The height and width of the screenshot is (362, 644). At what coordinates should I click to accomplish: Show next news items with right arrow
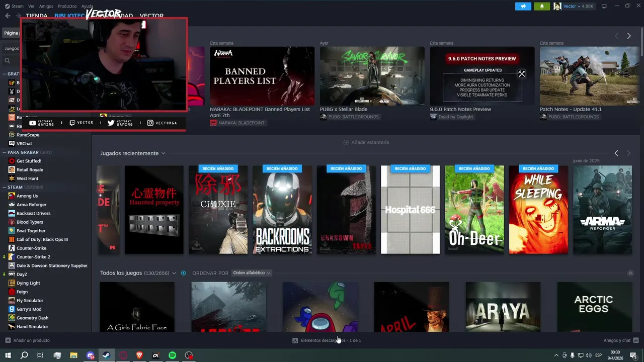629,36
